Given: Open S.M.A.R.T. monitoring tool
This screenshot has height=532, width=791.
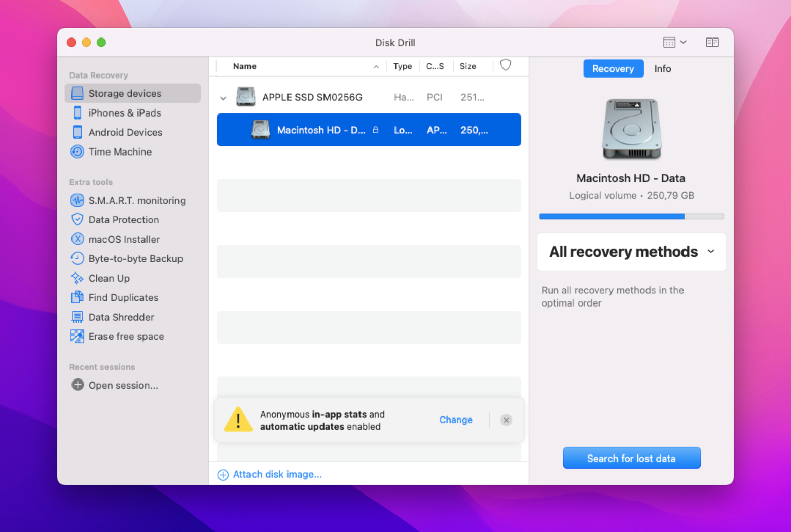Looking at the screenshot, I should click(77, 200).
